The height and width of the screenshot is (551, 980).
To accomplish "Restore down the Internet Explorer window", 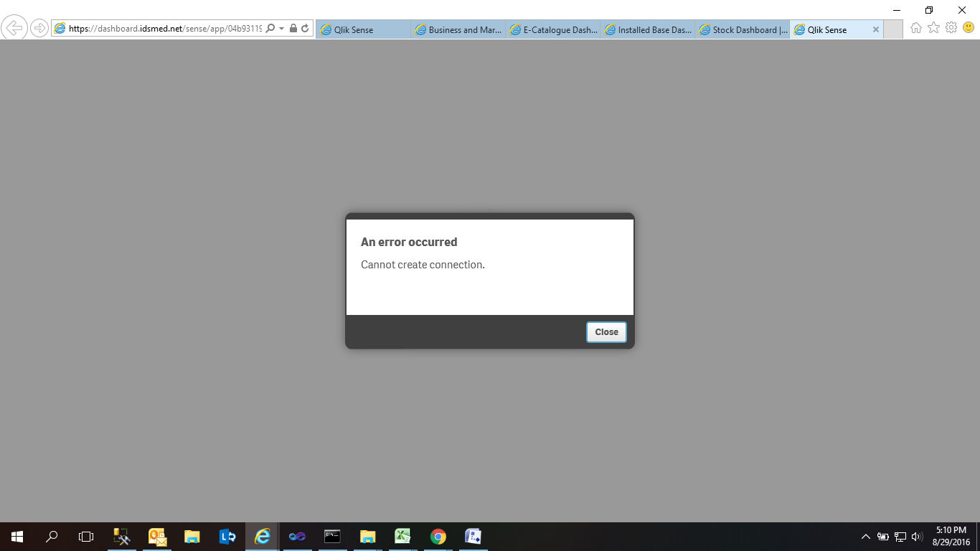I will point(929,10).
